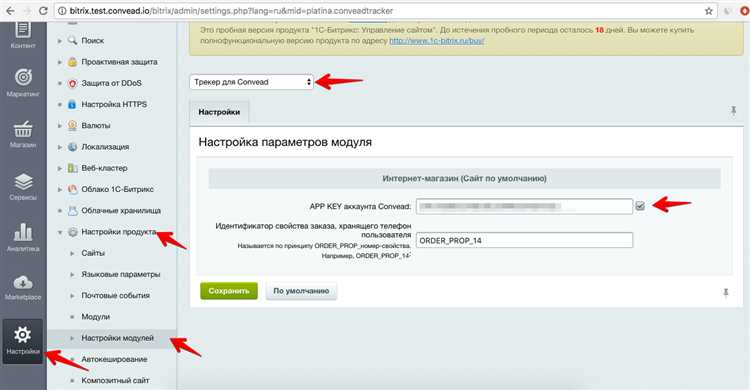750x390 pixels.
Task: Focus the ORDER_PROP_14 input field
Action: (524, 240)
